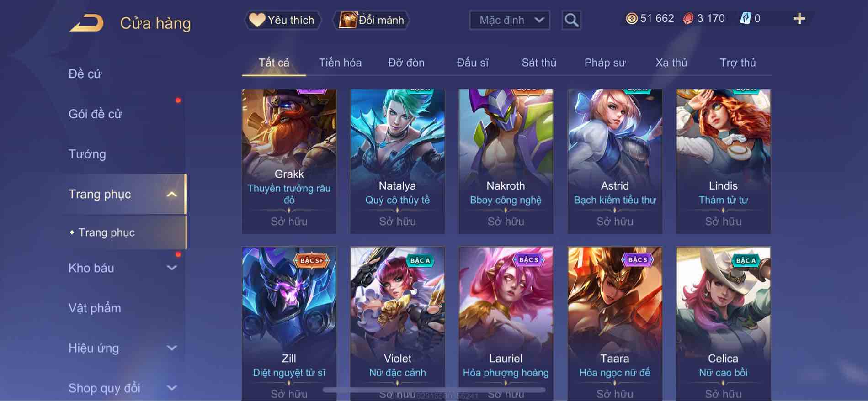Viewport: 868px width, 401px height.
Task: Tap the plus icon to add currency
Action: coord(799,19)
